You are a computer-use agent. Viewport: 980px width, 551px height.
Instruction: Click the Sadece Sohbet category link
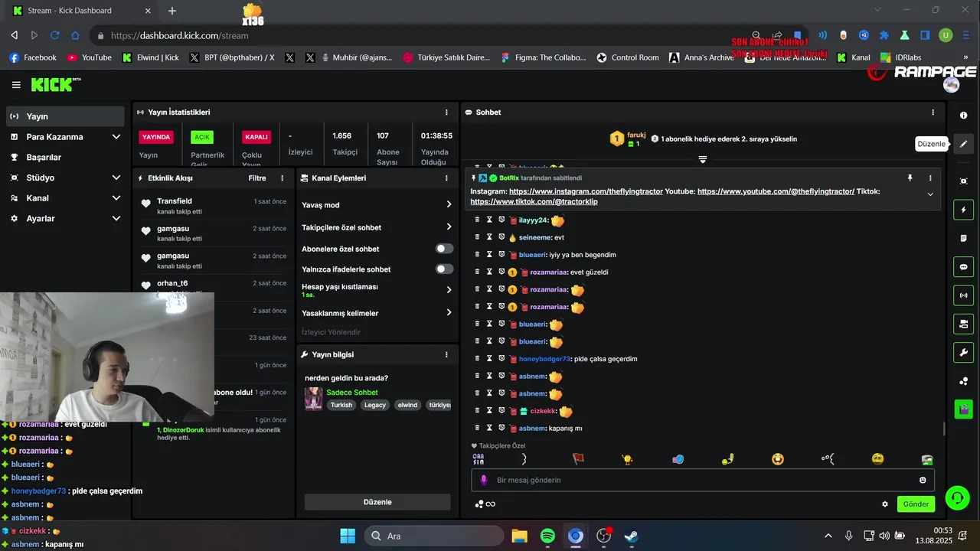(x=352, y=393)
